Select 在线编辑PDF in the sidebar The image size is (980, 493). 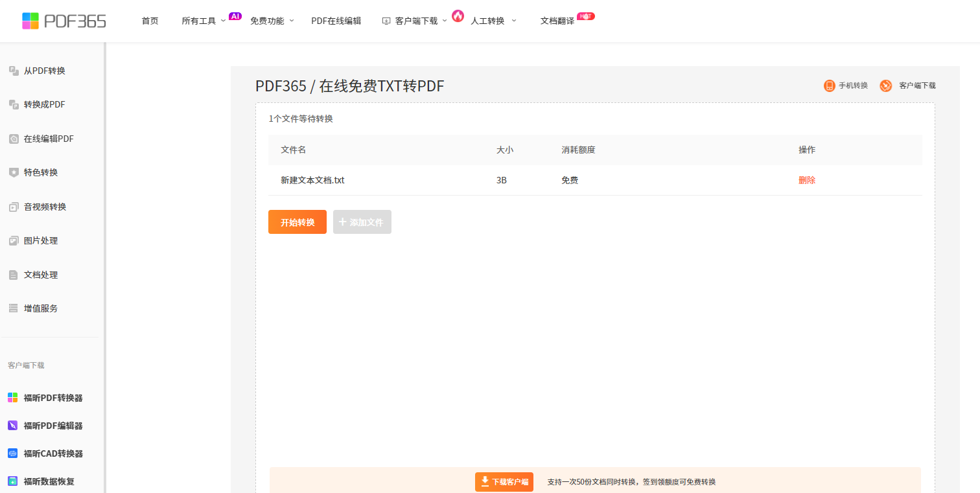pos(48,139)
